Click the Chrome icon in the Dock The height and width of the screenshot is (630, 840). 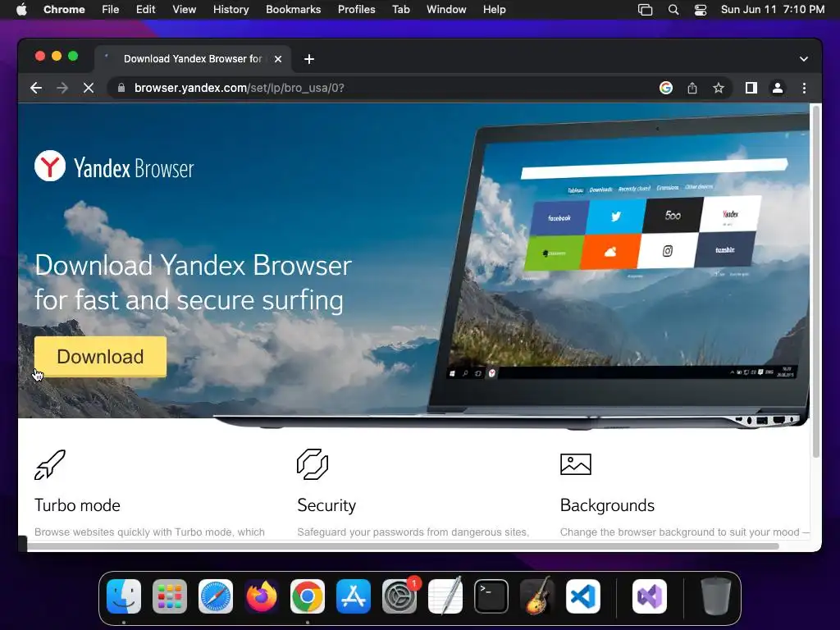pos(308,596)
